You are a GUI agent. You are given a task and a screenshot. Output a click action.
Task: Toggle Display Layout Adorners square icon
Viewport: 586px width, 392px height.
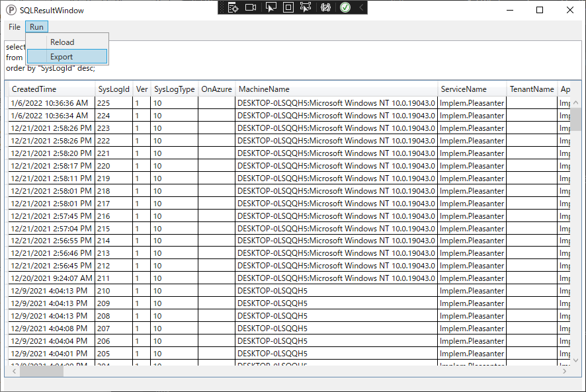pyautogui.click(x=288, y=7)
